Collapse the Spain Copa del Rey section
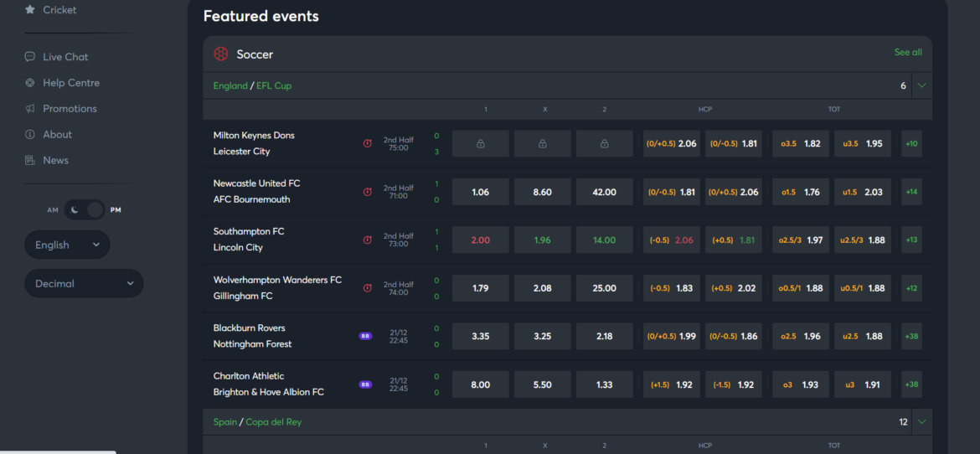The image size is (980, 454). (922, 422)
